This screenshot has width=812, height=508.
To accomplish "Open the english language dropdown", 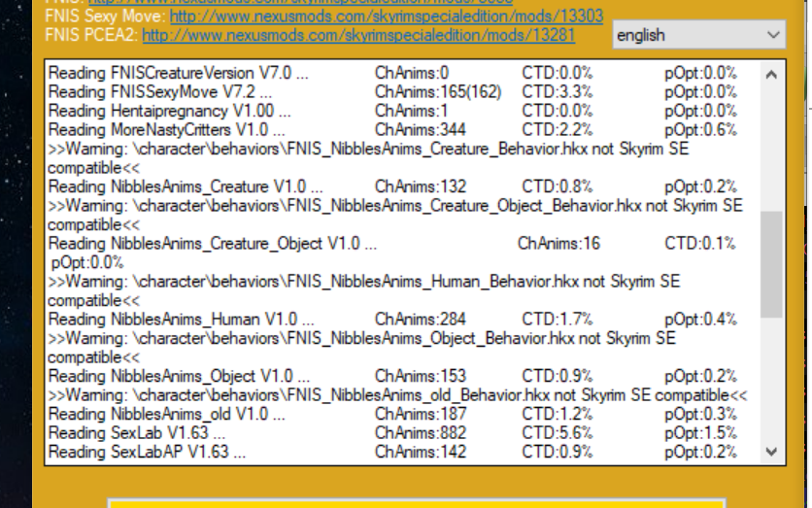I will pyautogui.click(x=699, y=35).
